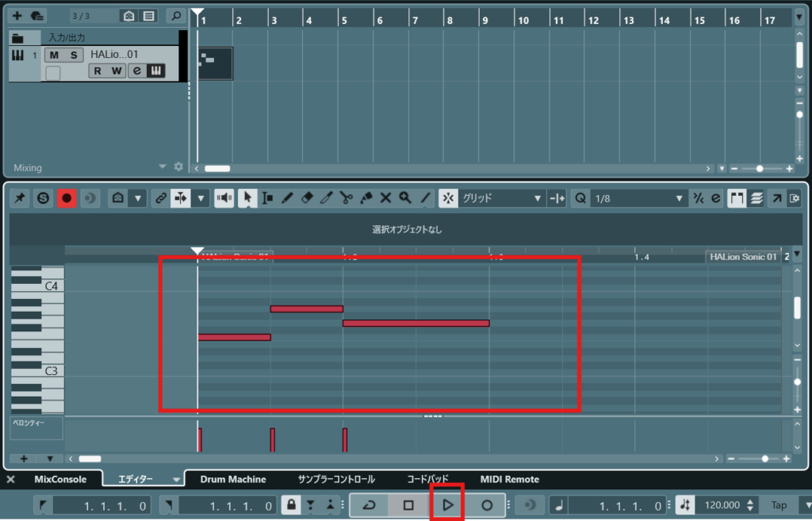
Task: Select the Erase tool in editor toolbar
Action: 308,198
